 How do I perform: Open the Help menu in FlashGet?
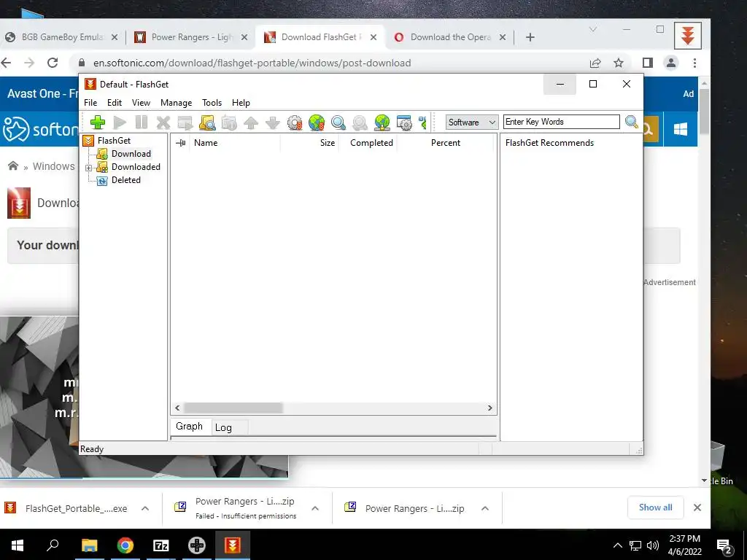[241, 102]
